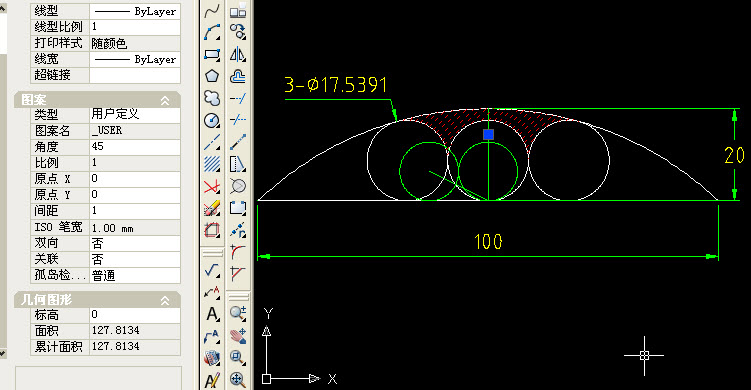Viewport: 751px width, 390px height.
Task: Select the Chamfer angled corner tool
Action: coord(238,274)
